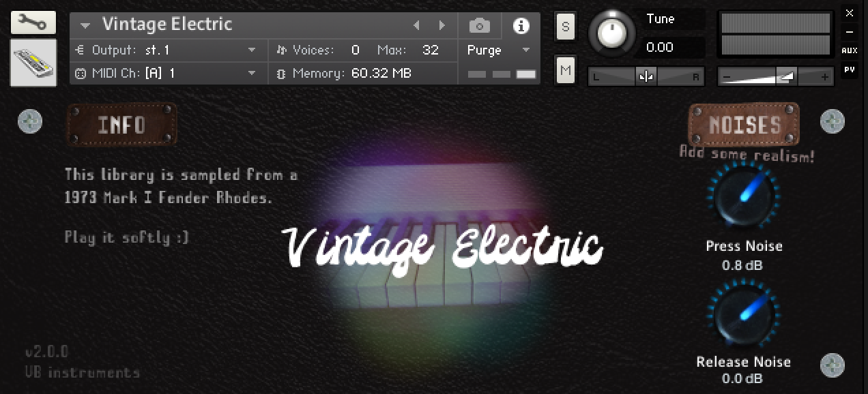This screenshot has height=394, width=868.
Task: Go to previous instrument with left arrow
Action: tap(416, 26)
